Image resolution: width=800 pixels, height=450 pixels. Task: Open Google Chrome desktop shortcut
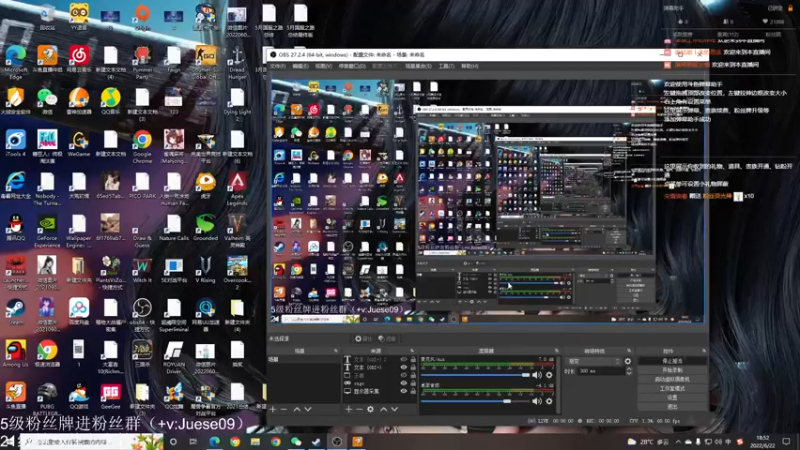[142, 146]
